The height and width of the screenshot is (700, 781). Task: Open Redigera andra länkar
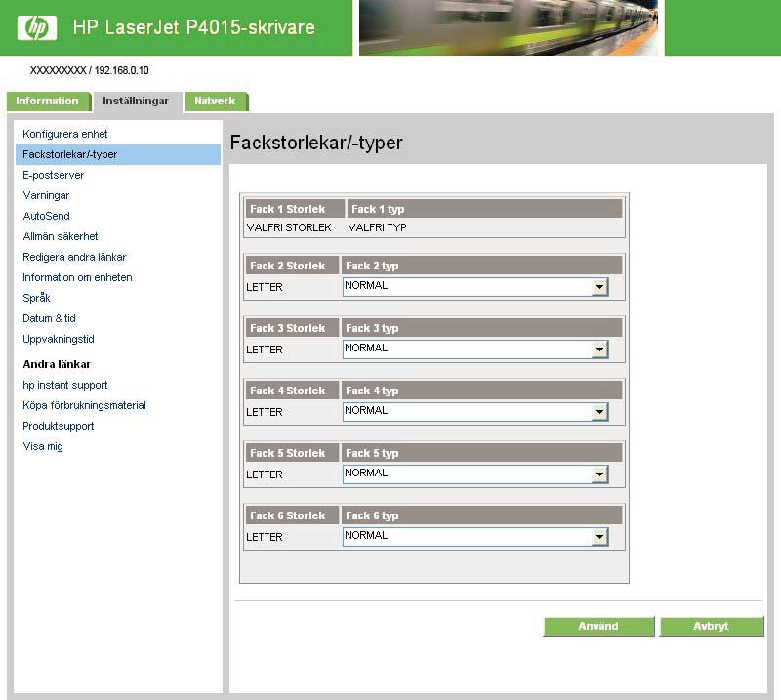[x=74, y=257]
